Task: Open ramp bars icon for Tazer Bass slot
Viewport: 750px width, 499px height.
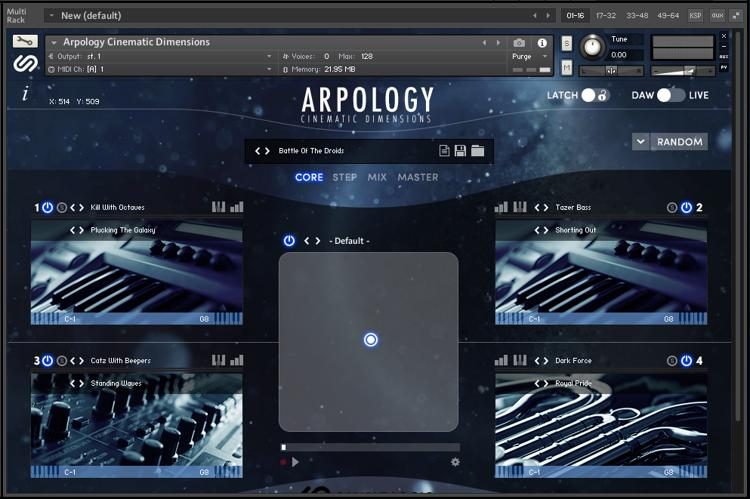Action: pos(501,207)
